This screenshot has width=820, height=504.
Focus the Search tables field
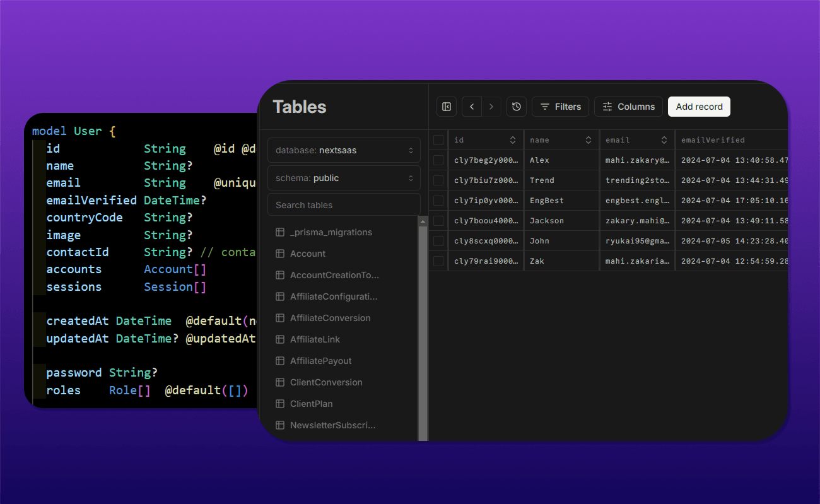(344, 205)
